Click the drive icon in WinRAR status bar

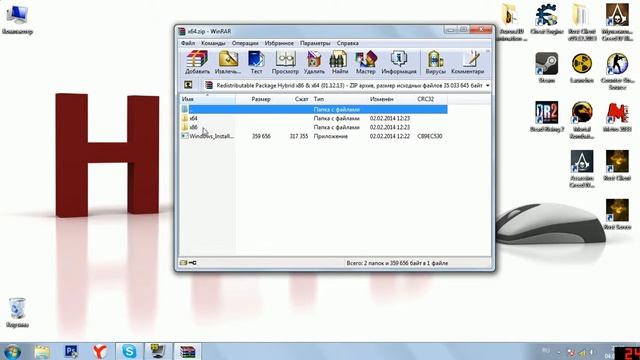pyautogui.click(x=184, y=263)
